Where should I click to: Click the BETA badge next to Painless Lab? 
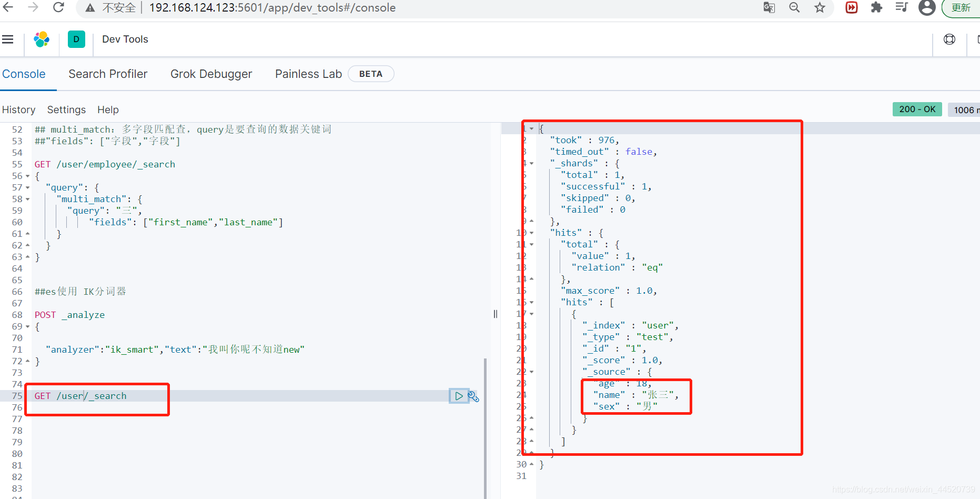click(371, 74)
